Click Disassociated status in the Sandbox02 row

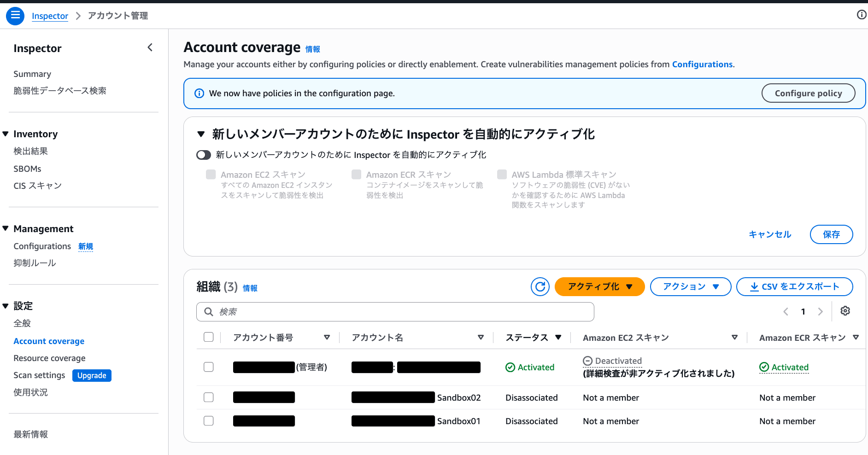531,397
